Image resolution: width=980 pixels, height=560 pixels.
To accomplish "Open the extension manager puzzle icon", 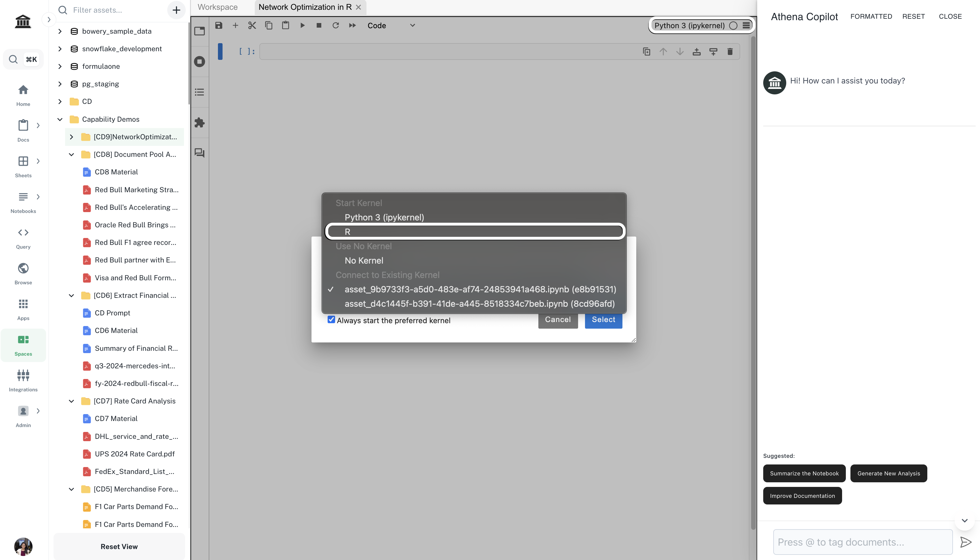I will pos(199,123).
